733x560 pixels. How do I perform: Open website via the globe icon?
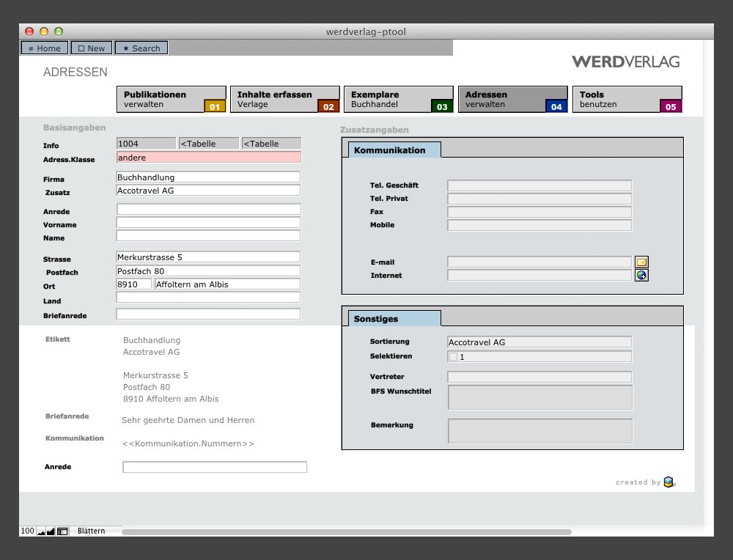tap(641, 276)
